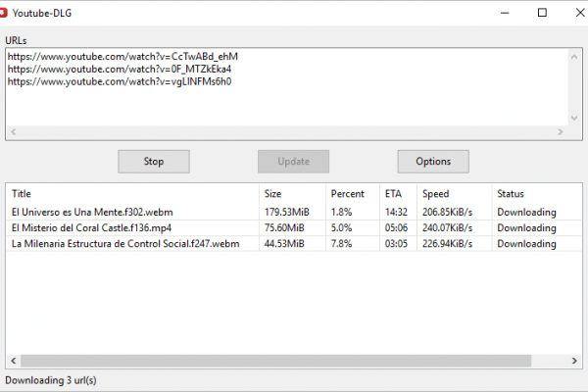Click the URL box scroll right arrow
Image resolution: width=588 pixels, height=392 pixels.
click(x=561, y=131)
